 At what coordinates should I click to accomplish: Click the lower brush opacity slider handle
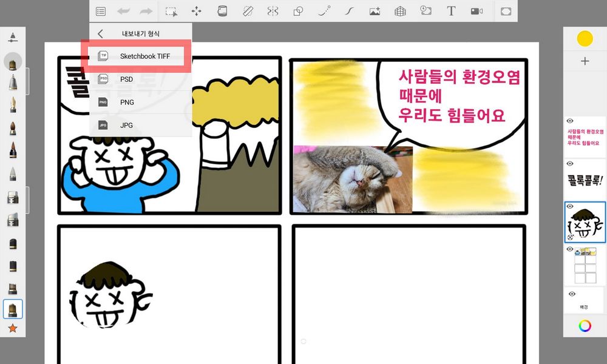[27, 200]
